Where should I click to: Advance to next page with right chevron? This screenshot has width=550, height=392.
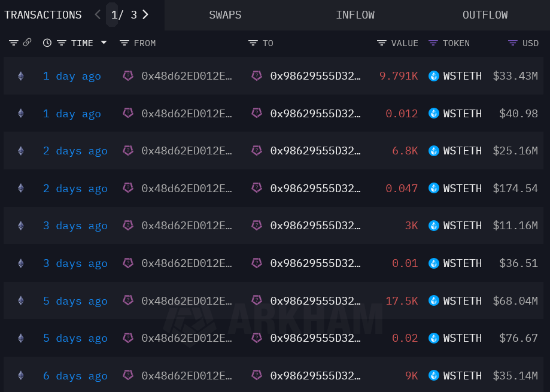145,14
